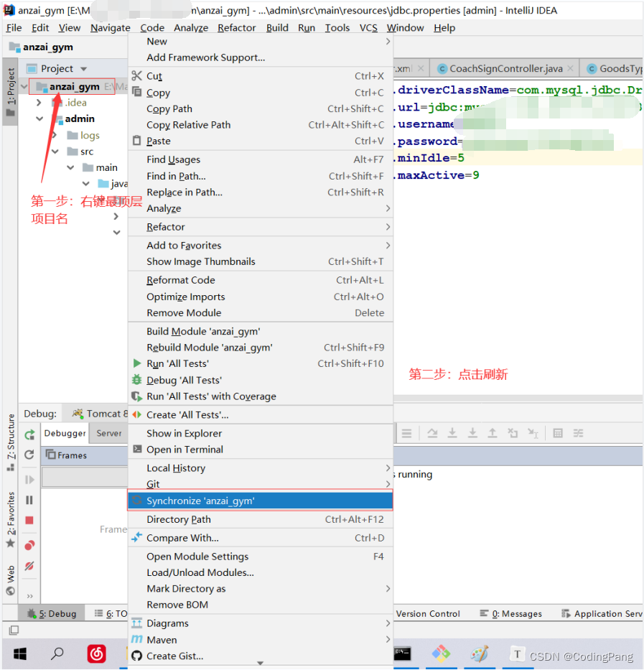
Task: Switch to the Debugger tab
Action: tap(65, 433)
